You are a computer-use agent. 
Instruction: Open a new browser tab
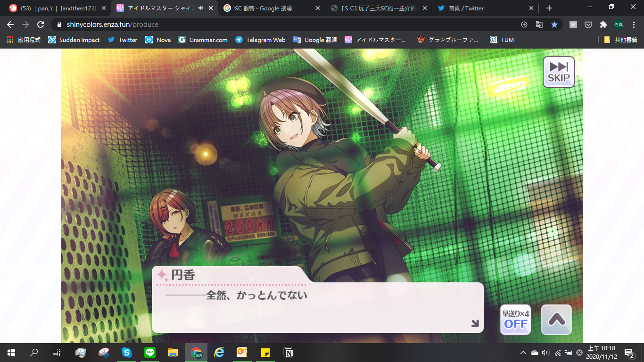coord(549,8)
